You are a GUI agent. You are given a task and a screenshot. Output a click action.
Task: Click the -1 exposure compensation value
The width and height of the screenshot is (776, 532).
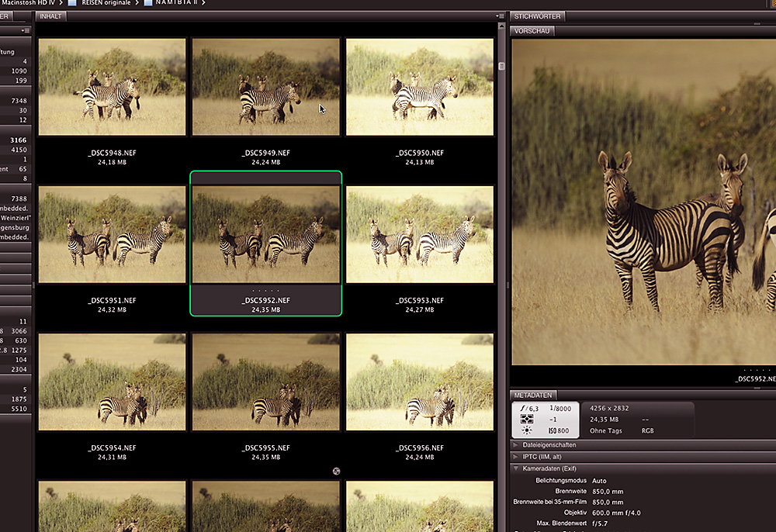553,420
